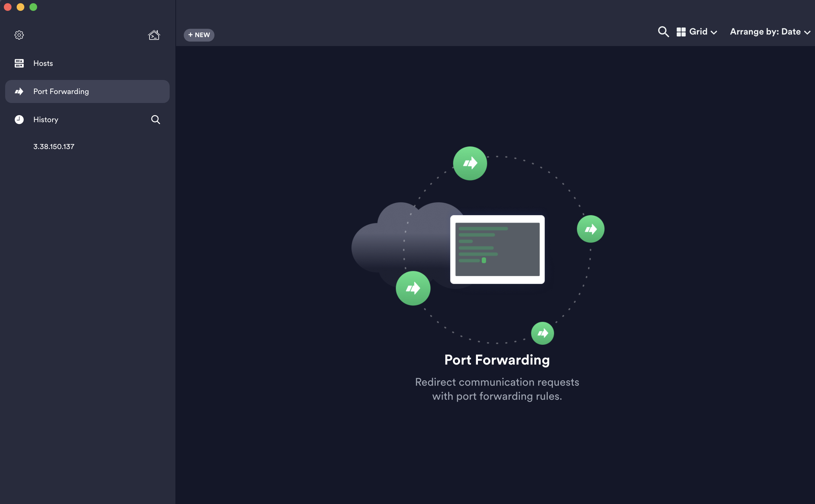Click the local terminal house icon

click(x=154, y=35)
